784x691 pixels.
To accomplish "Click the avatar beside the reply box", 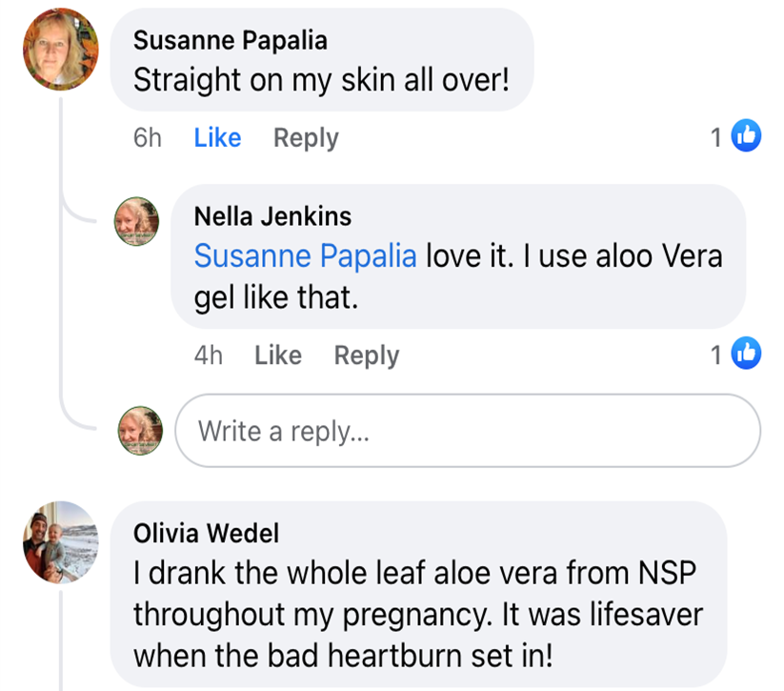I will point(140,430).
